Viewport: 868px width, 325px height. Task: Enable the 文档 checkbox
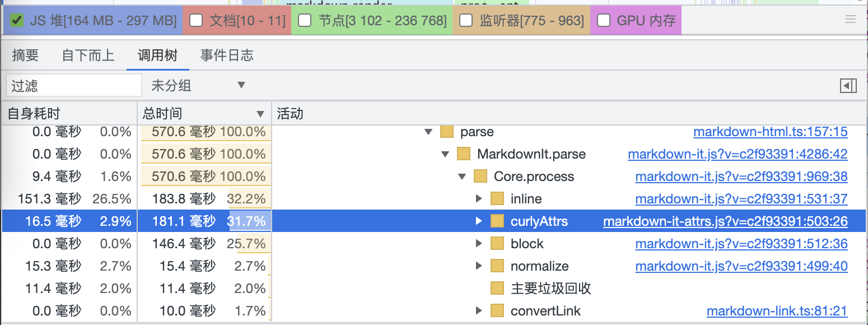196,21
